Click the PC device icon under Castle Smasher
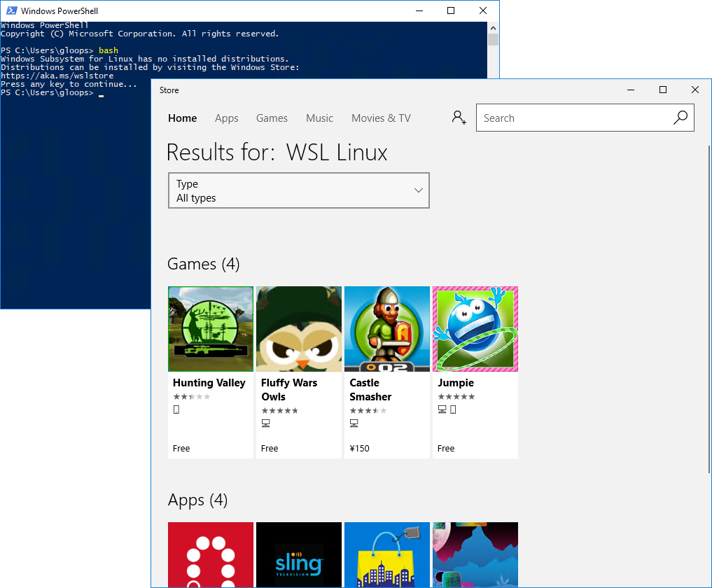 point(354,423)
